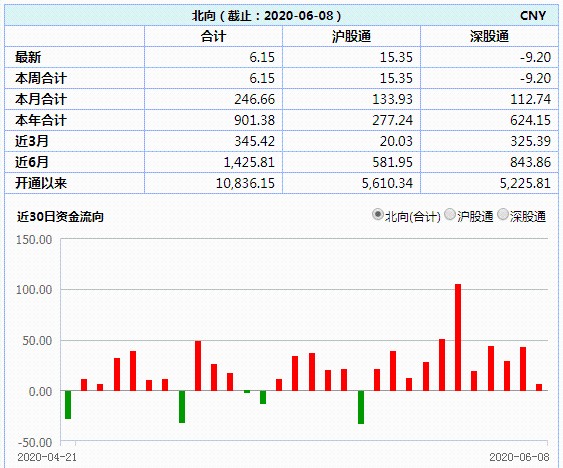Click the 沪股通 column header
563x468 pixels.
351,36
